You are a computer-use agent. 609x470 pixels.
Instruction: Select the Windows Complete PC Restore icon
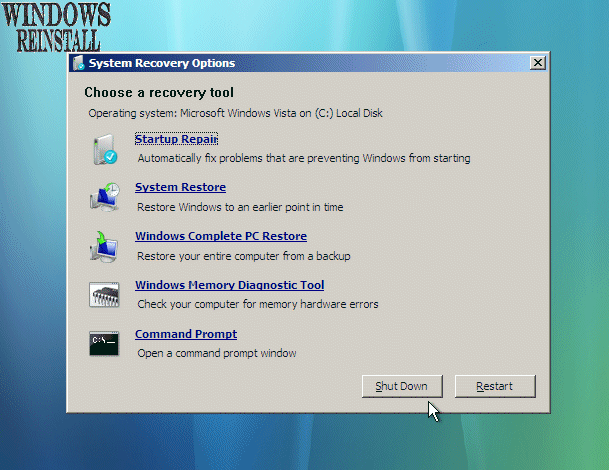click(104, 246)
